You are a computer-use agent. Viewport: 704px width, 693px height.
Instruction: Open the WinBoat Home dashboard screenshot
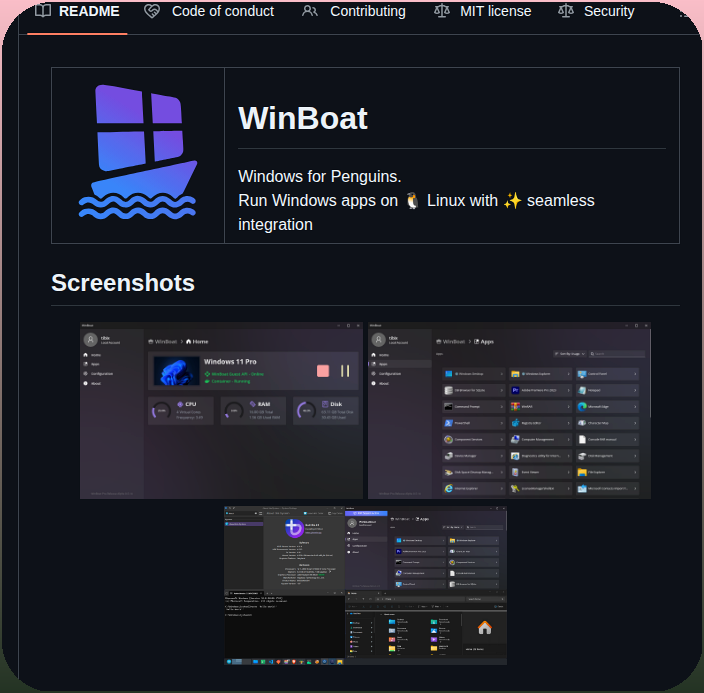coord(221,411)
